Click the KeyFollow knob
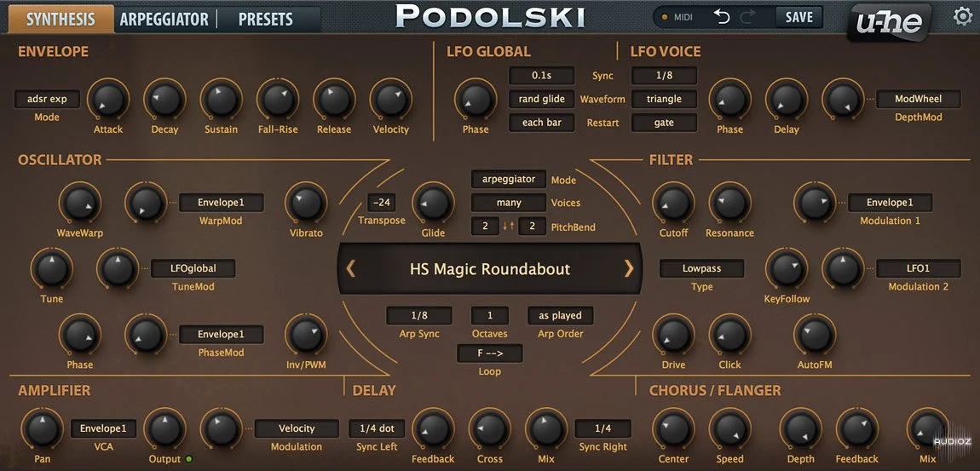This screenshot has height=471, width=980. [787, 269]
